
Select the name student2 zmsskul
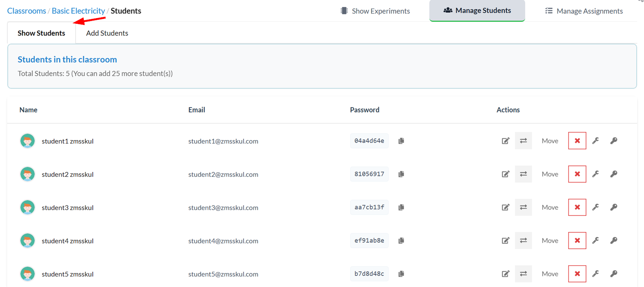[68, 174]
